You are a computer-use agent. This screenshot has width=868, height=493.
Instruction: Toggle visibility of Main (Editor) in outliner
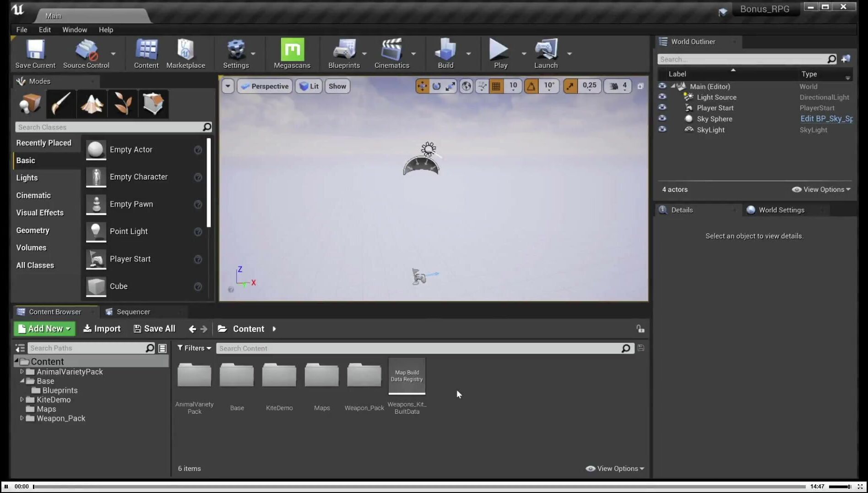click(662, 86)
